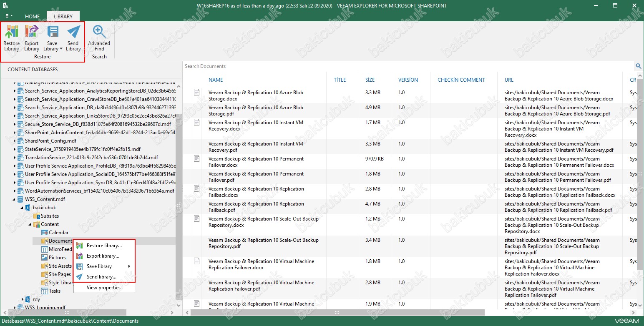The height and width of the screenshot is (326, 644).
Task: Choose Restore library... from context menu
Action: (x=104, y=246)
